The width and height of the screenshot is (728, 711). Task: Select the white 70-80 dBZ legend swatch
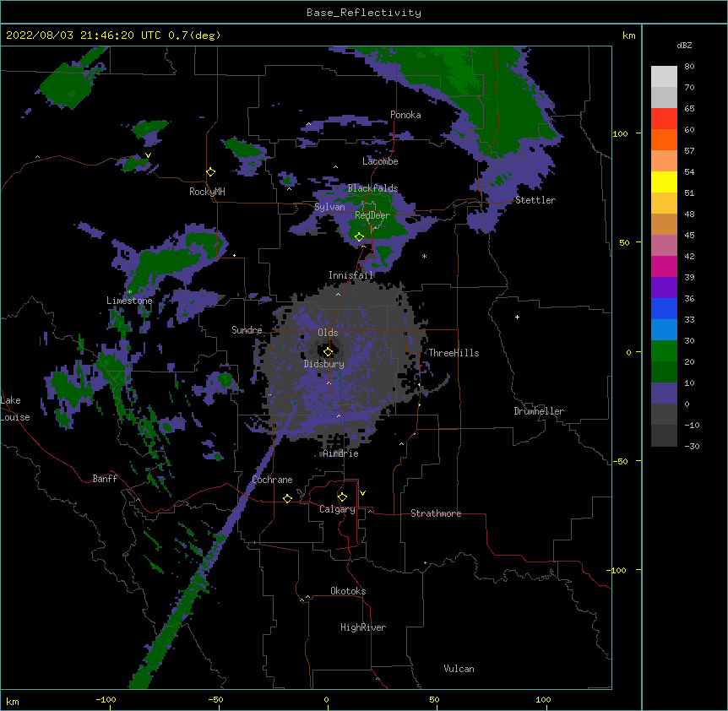664,77
